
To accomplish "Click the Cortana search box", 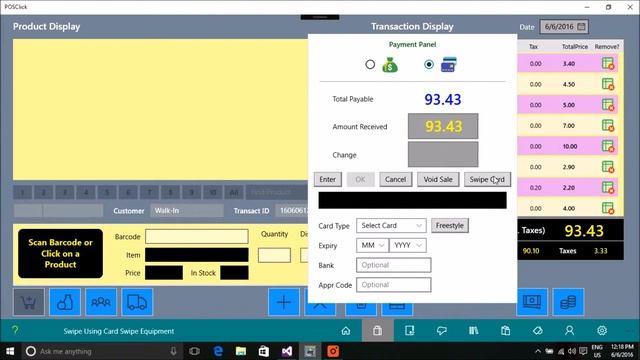I will point(101,351).
